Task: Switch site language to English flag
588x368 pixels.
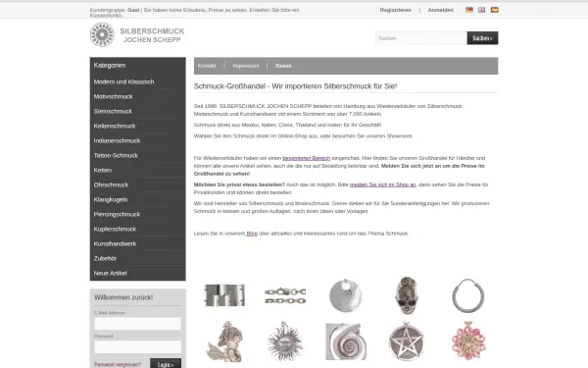Action: (x=481, y=10)
